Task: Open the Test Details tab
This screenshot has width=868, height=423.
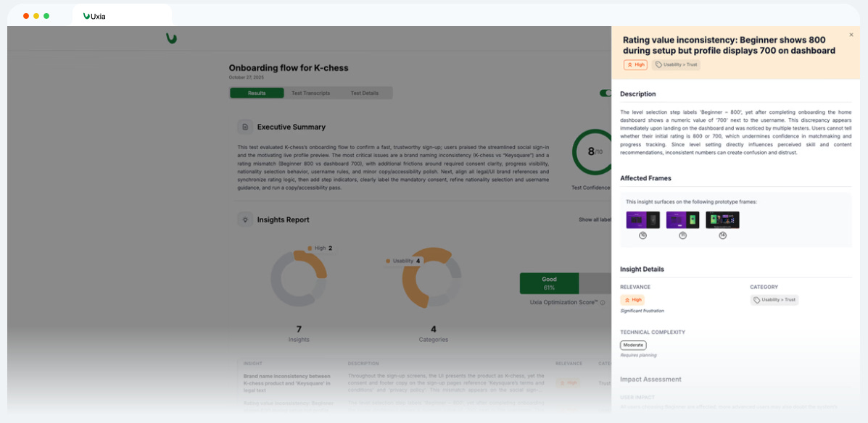Action: point(364,93)
